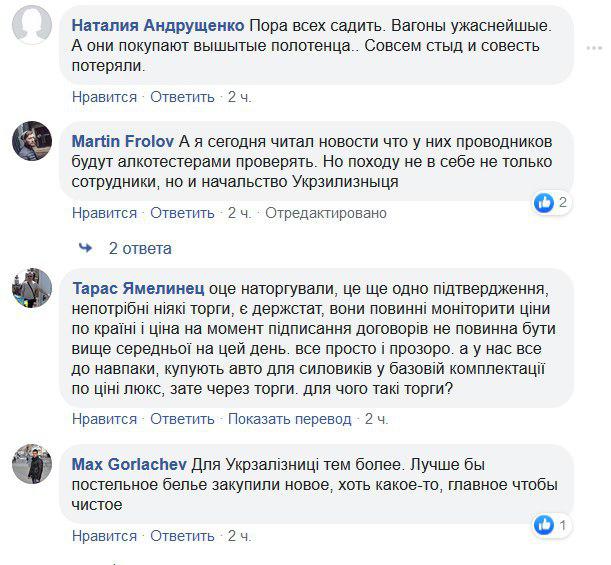Click like reaction icon on Martin Frolov's comment
This screenshot has height=565, width=611.
(x=545, y=203)
